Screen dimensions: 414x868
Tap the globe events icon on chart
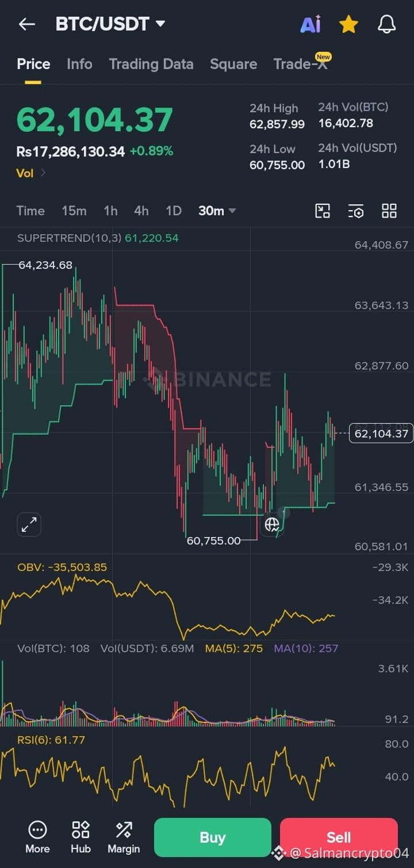pyautogui.click(x=272, y=524)
